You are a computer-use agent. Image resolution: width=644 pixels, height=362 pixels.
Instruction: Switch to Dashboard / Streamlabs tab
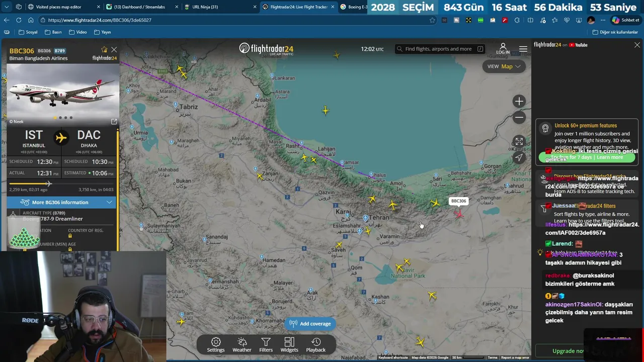pyautogui.click(x=142, y=7)
